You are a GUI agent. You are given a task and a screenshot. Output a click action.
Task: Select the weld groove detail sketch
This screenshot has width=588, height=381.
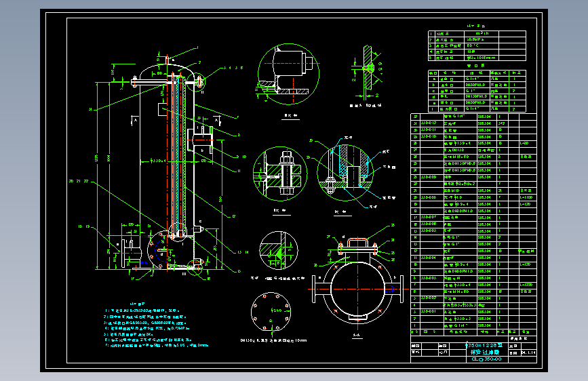coord(368,73)
